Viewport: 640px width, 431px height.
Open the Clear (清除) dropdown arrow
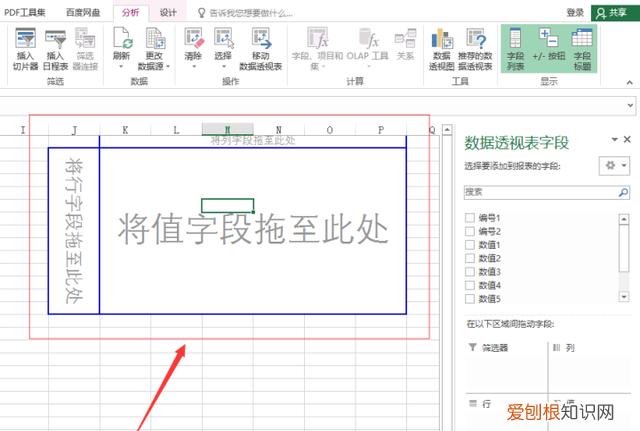click(194, 66)
